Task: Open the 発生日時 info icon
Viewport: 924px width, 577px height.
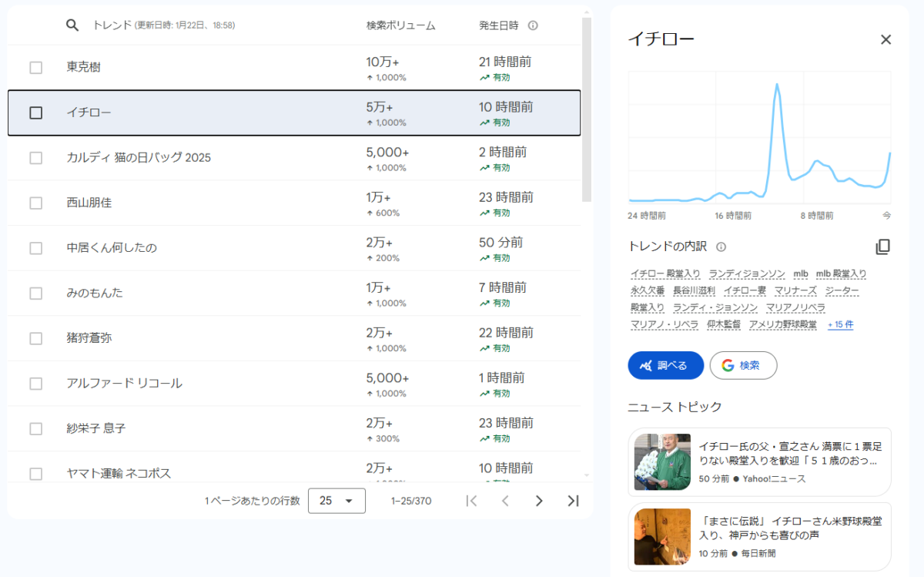Action: [533, 25]
